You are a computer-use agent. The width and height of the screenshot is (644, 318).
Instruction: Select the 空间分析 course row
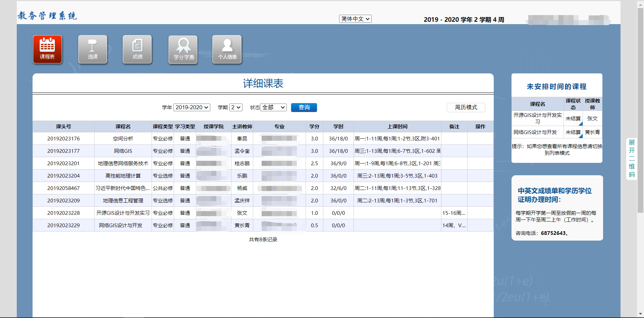coord(123,138)
